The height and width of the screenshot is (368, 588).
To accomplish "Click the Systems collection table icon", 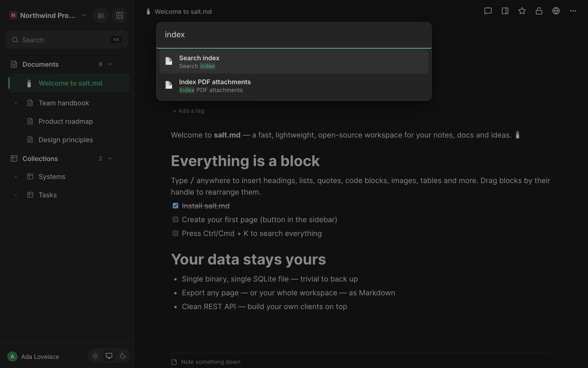I will (x=30, y=176).
